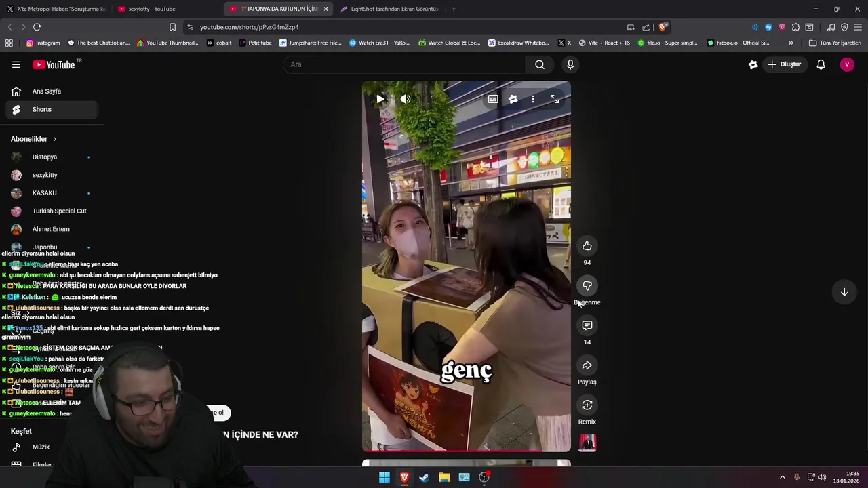Close the active JAPONYA'DA KUTUNUN tab

(x=325, y=9)
